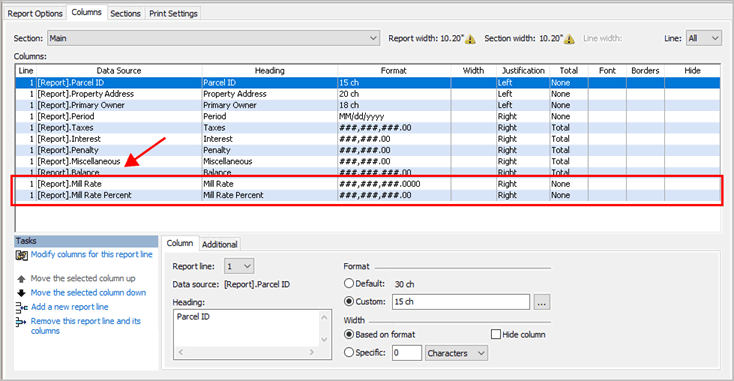Click the Width column header
The width and height of the screenshot is (734, 381).
pyautogui.click(x=473, y=71)
